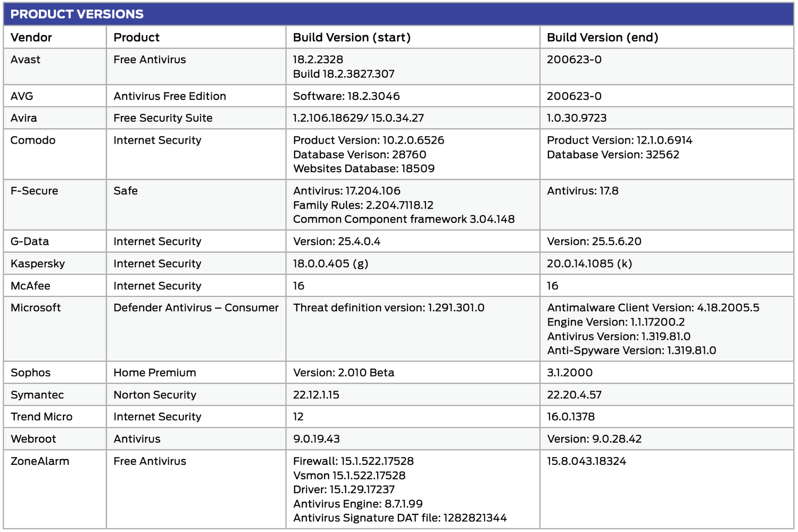Select Trend Micro's 16.0.1378 end build
This screenshot has height=532, width=798.
pos(571,417)
